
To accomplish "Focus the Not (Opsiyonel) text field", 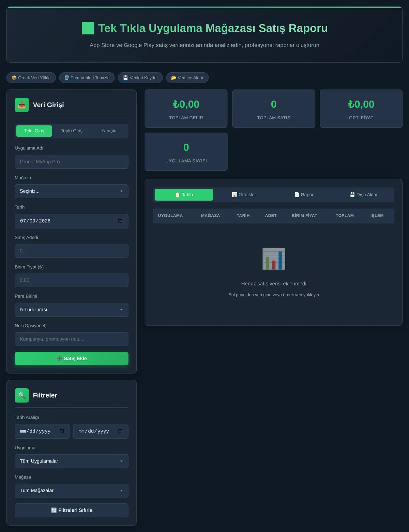I will click(x=72, y=339).
